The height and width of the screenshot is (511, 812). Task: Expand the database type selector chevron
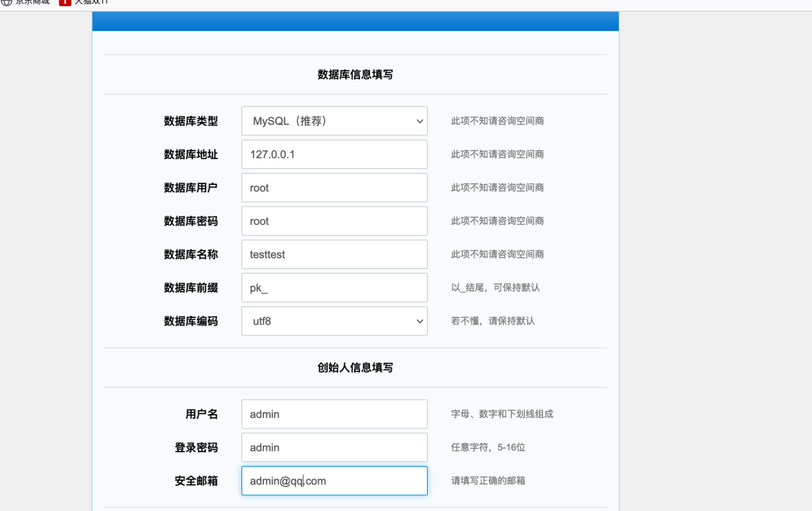tap(419, 121)
